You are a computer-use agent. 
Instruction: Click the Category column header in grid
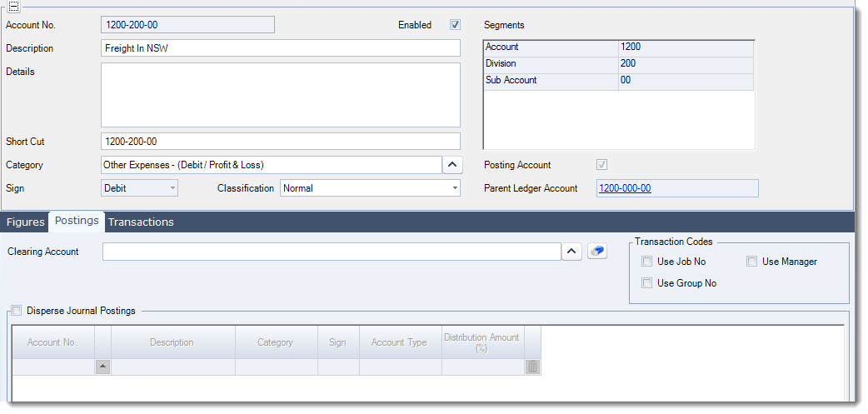pyautogui.click(x=276, y=342)
